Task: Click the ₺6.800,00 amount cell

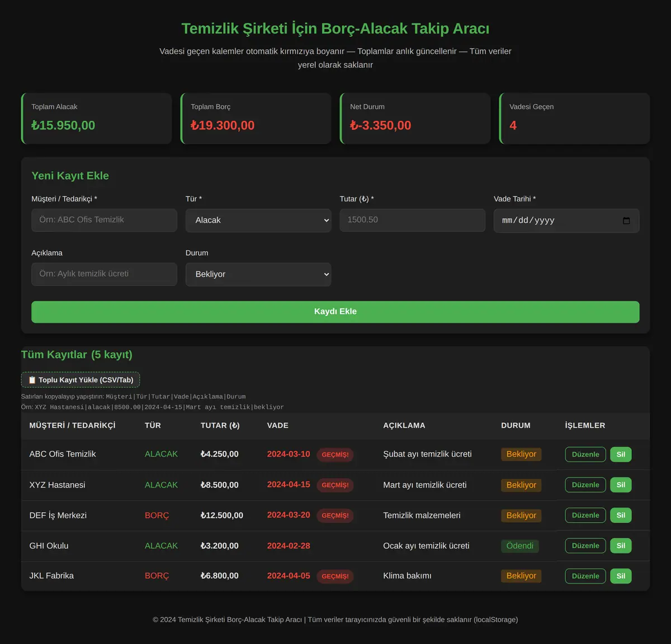Action: tap(220, 576)
